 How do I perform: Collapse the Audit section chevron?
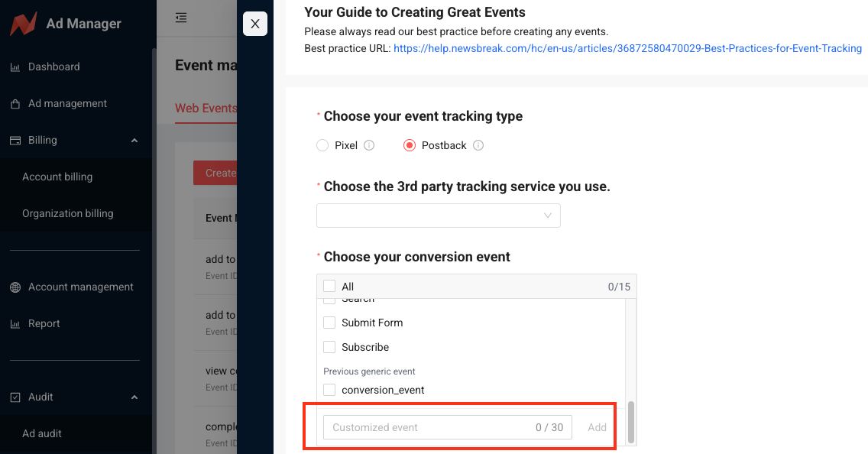134,397
